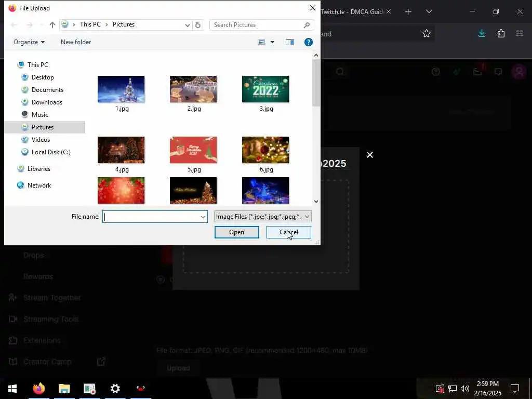Open the view options dropdown arrow
The height and width of the screenshot is (399, 532).
pyautogui.click(x=272, y=42)
